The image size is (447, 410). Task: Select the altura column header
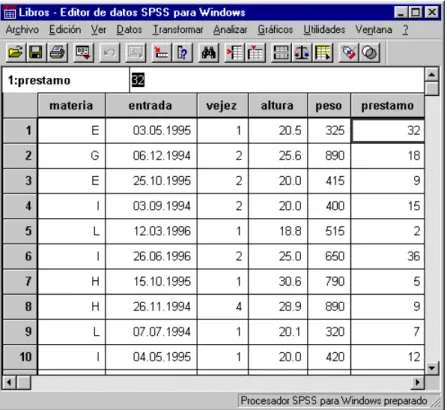tap(277, 106)
